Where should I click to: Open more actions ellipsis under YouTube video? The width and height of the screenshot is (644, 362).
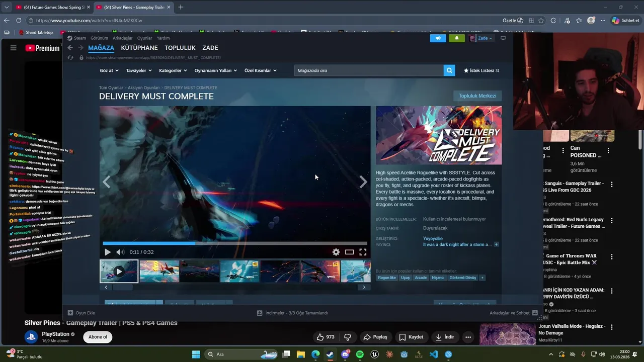click(468, 337)
